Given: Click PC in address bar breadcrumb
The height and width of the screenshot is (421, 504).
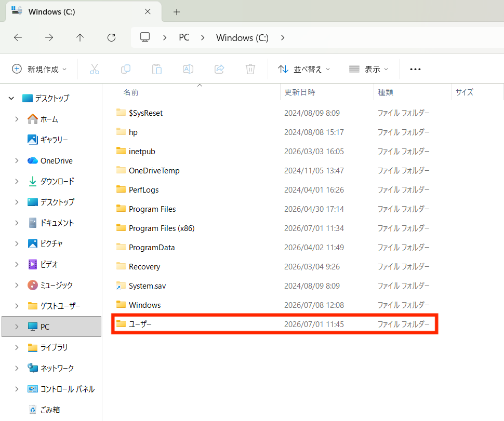Looking at the screenshot, I should (184, 37).
